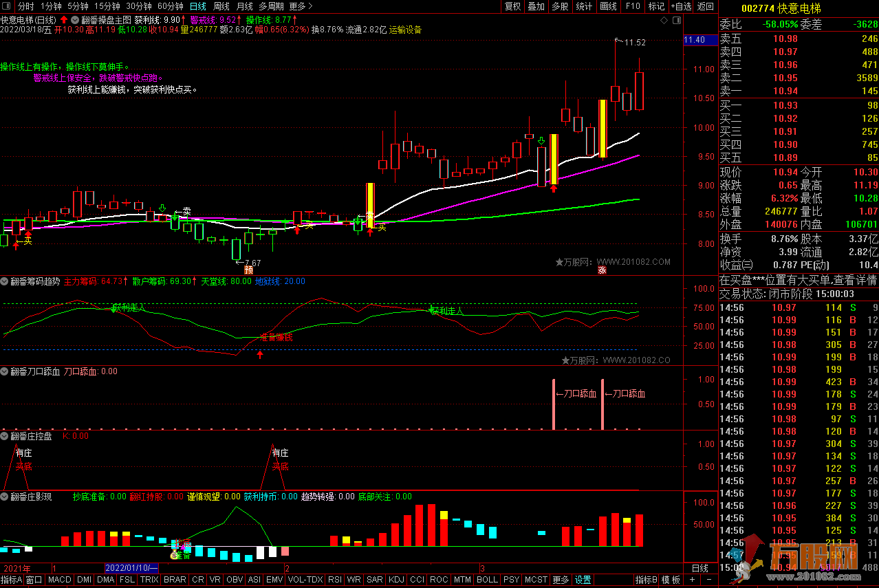879x588 pixels.
Task: Click the 运输设备 industry link
Action: tap(405, 30)
